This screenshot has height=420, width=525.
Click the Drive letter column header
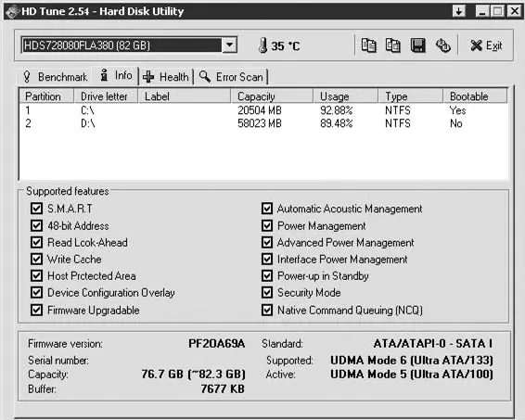tap(106, 96)
